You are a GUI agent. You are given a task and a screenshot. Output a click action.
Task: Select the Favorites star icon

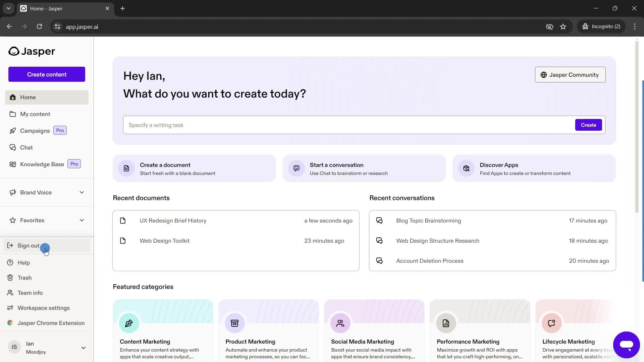12,220
